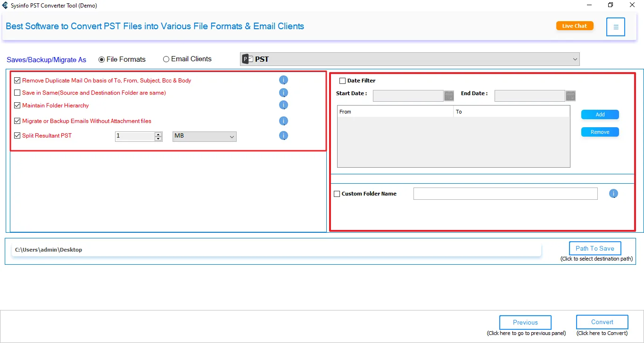Click info icon beside Save in Same
The width and height of the screenshot is (644, 343).
click(x=283, y=93)
